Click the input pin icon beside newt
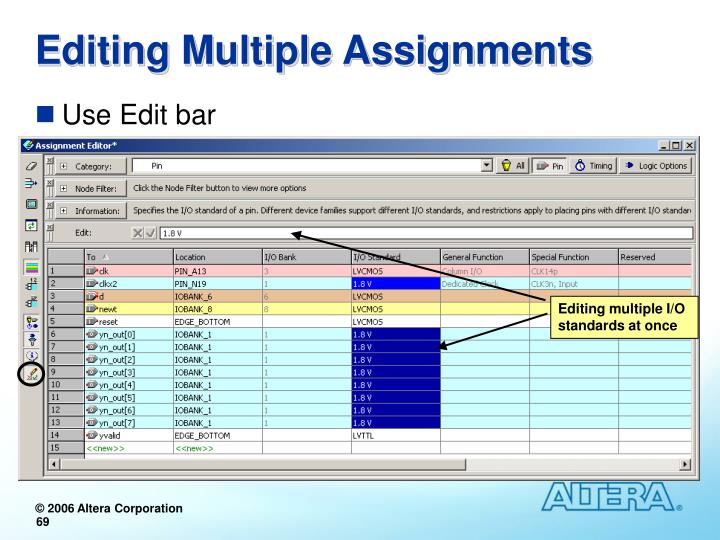Screen dimensions: 720x540 [92, 309]
